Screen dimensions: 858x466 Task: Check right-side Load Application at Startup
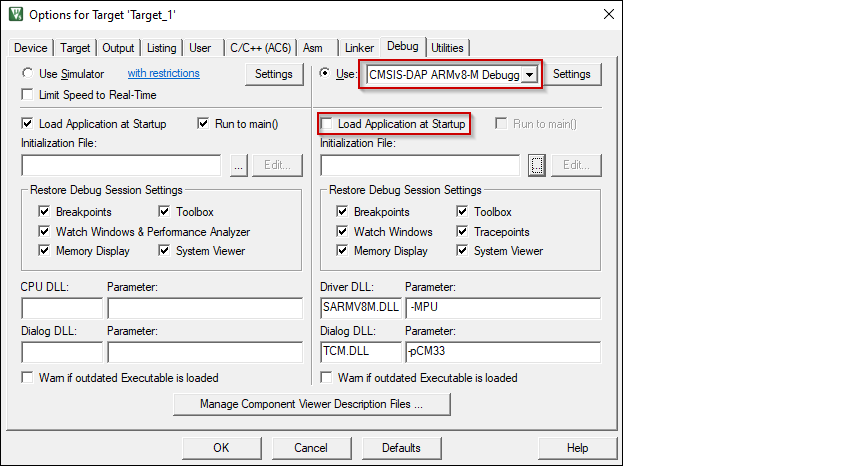click(327, 124)
